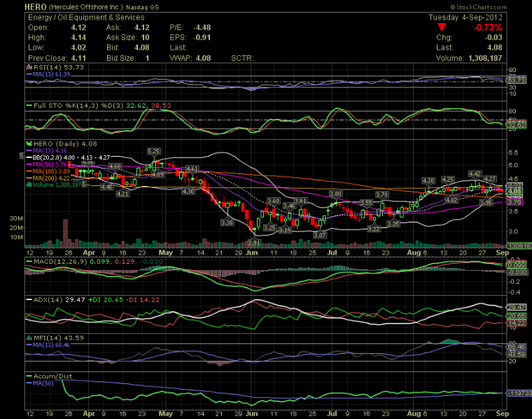The height and width of the screenshot is (419, 532).
Task: Click the VWAP label
Action: pos(181,58)
